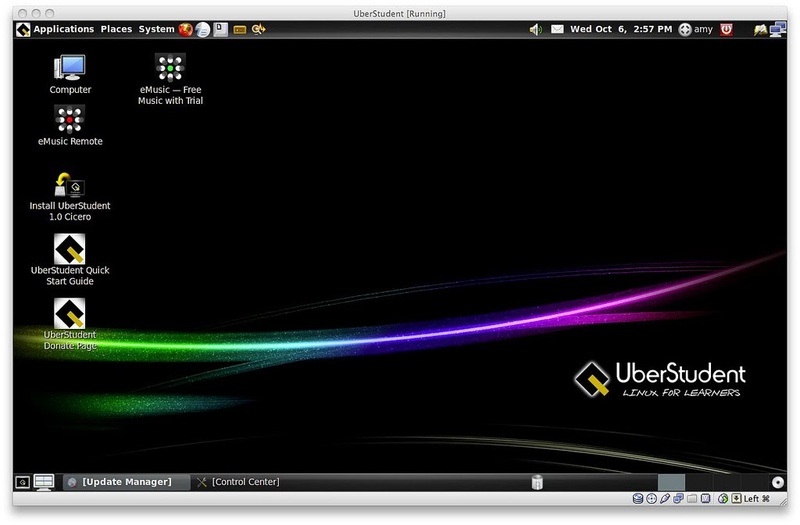This screenshot has width=800, height=525.
Task: Launch the eMusic Remote desktop icon
Action: coord(70,126)
